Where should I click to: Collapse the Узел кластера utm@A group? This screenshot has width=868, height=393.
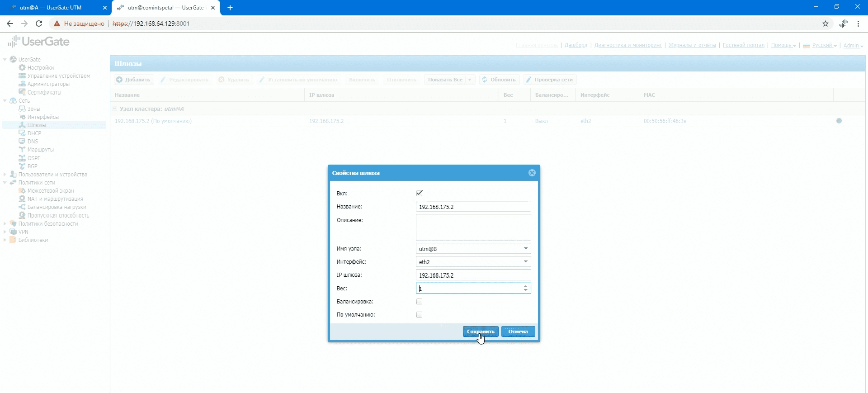tap(115, 109)
